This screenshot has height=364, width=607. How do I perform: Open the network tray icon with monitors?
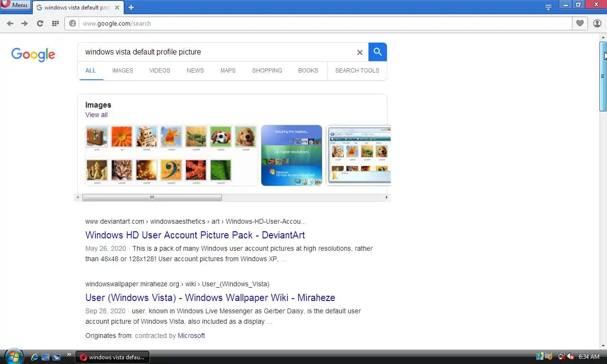pos(540,356)
